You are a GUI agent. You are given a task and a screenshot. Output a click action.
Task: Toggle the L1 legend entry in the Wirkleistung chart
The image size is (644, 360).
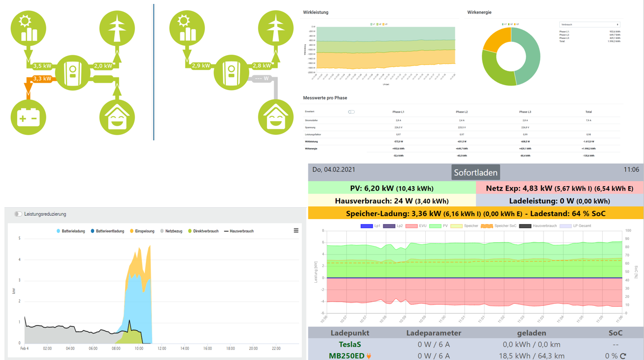tap(373, 24)
